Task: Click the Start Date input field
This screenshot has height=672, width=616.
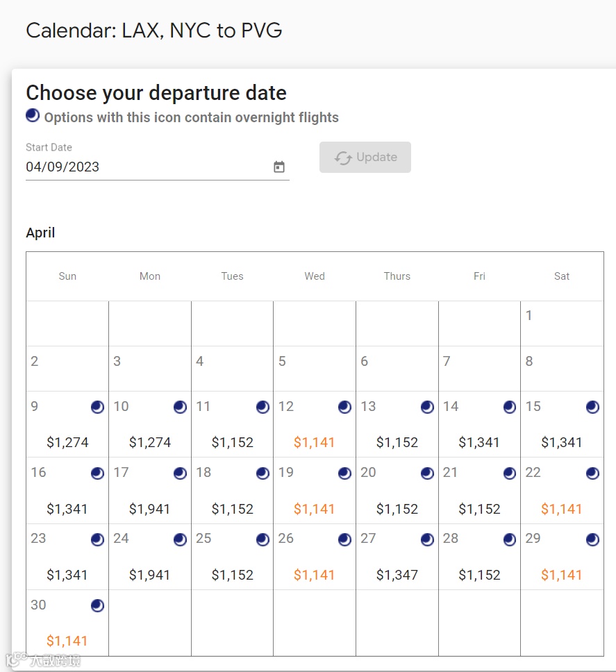Action: pyautogui.click(x=146, y=167)
